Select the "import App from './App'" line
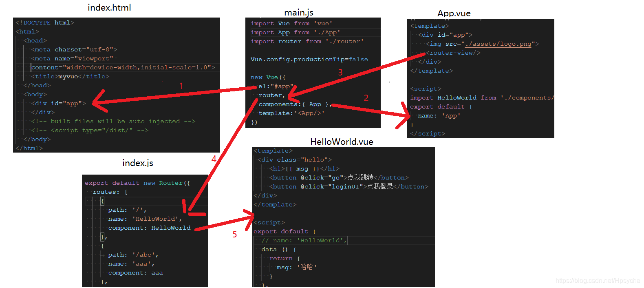This screenshot has width=644, height=288. 296,33
